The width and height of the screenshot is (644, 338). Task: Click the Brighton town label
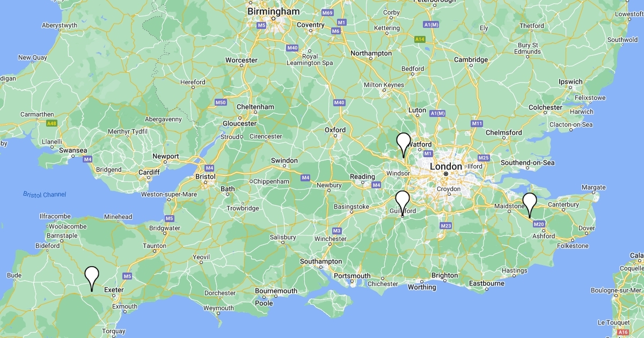[445, 275]
